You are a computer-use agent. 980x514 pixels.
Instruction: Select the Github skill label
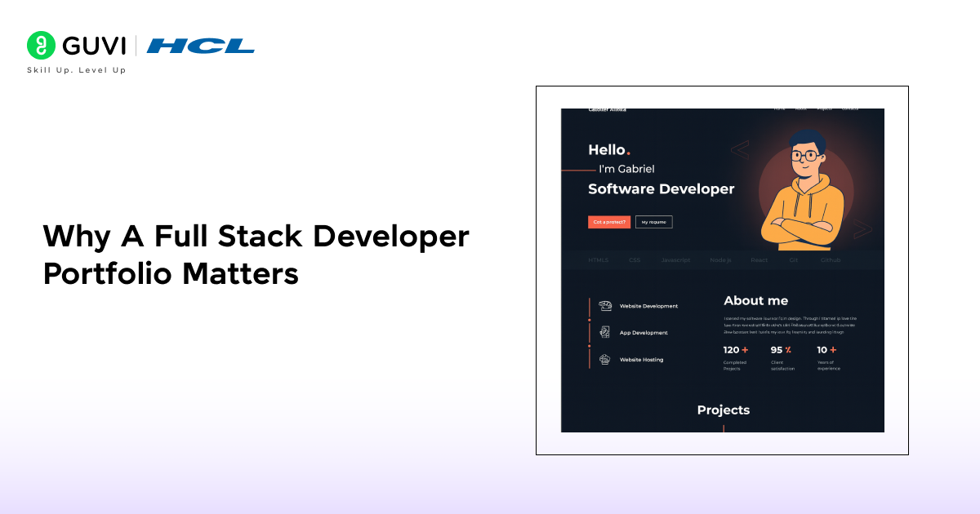(831, 260)
